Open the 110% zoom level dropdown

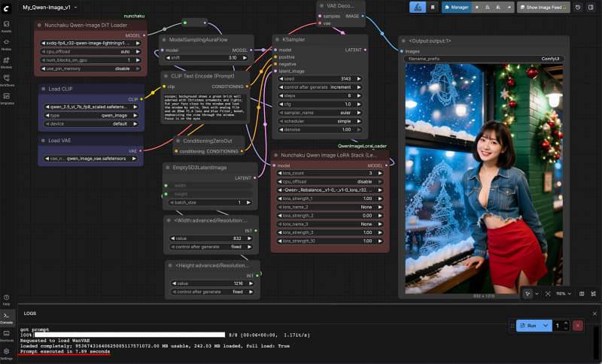[564, 293]
